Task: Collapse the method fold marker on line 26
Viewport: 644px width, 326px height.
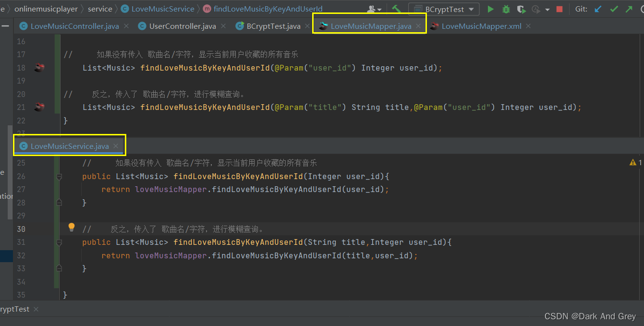Action: 59,176
